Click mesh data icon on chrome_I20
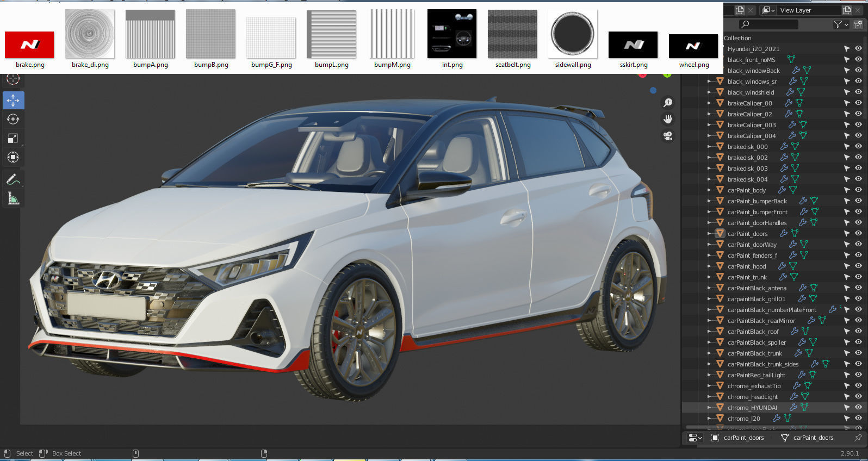The height and width of the screenshot is (461, 868). [788, 418]
